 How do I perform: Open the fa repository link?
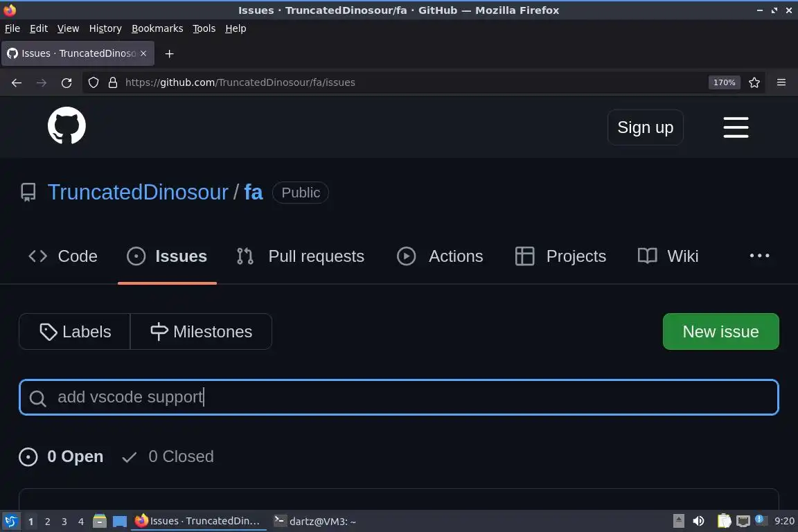(254, 193)
